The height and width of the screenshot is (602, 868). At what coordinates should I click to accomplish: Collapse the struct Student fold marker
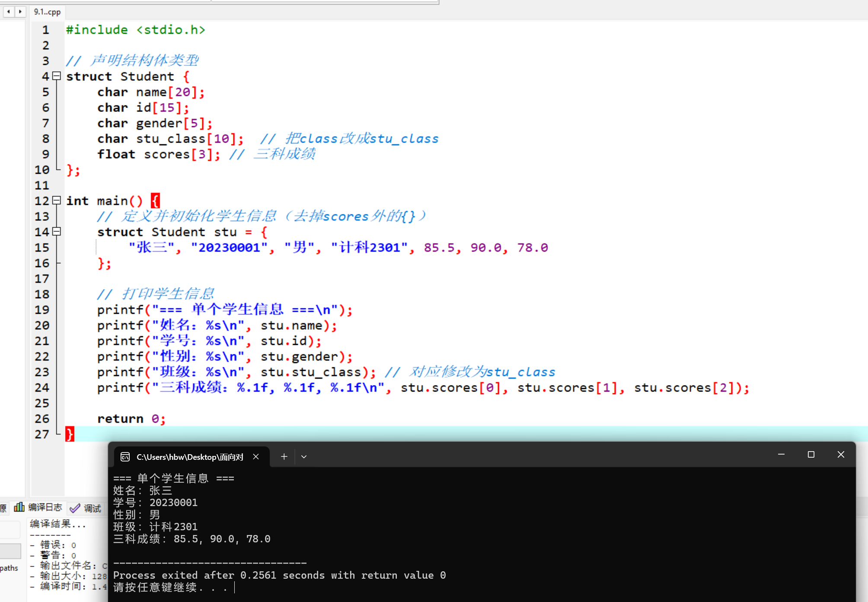[57, 76]
